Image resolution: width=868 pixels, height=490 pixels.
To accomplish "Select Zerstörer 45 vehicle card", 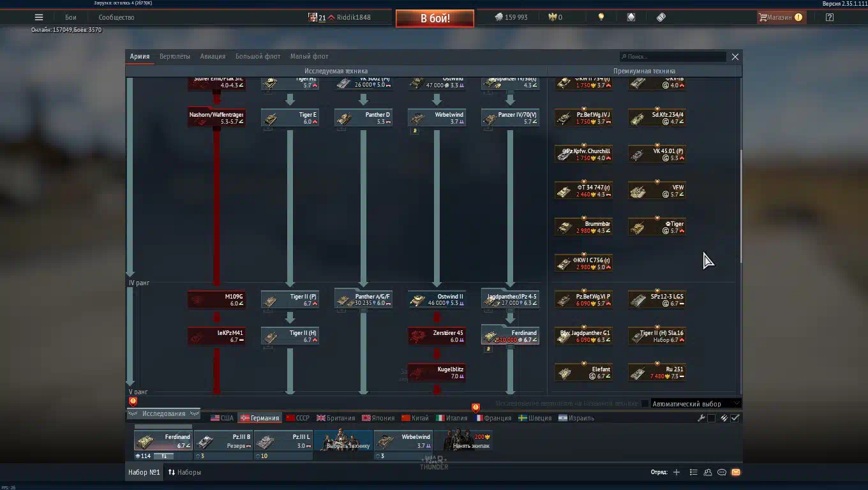I will 437,336.
